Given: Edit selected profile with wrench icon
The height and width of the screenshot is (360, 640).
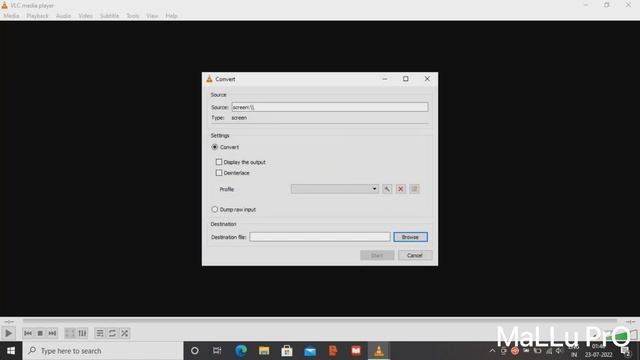Looking at the screenshot, I should [x=387, y=189].
